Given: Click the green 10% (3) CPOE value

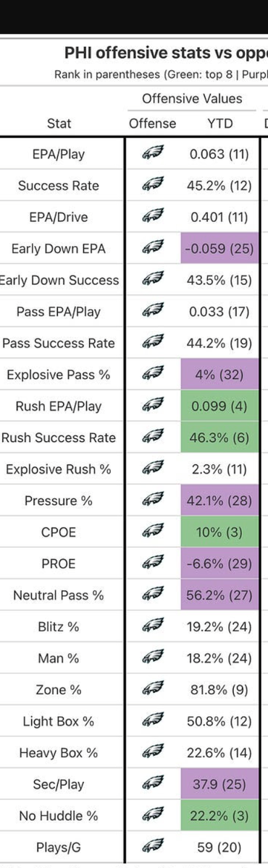Looking at the screenshot, I should pyautogui.click(x=220, y=532).
